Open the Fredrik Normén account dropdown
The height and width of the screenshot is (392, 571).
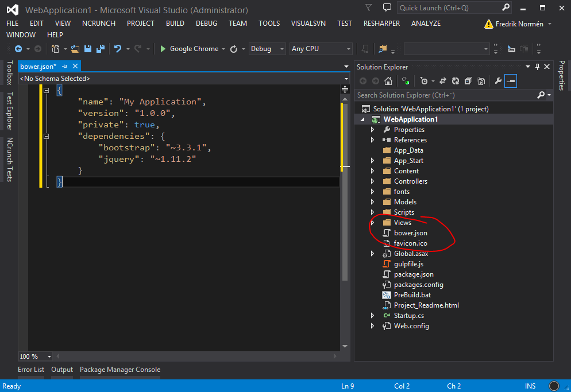tap(550, 24)
